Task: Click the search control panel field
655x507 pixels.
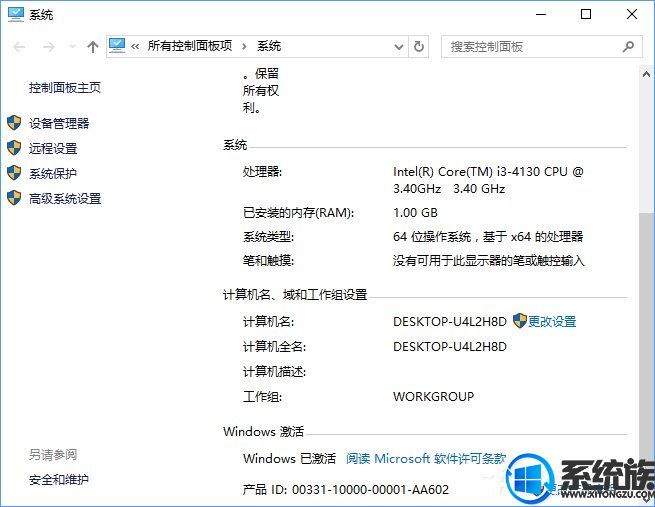Action: coord(542,46)
